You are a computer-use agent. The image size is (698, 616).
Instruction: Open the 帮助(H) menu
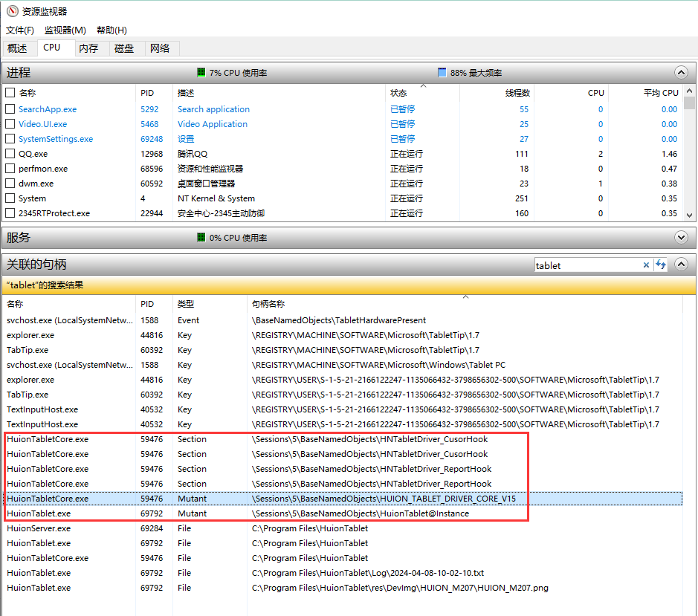112,30
